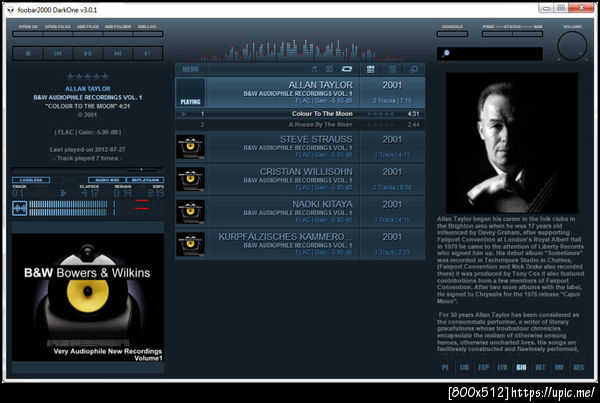Image resolution: width=600 pixels, height=403 pixels.
Task: Click the B&W Bowers & Wilkins album art
Action: tap(88, 297)
